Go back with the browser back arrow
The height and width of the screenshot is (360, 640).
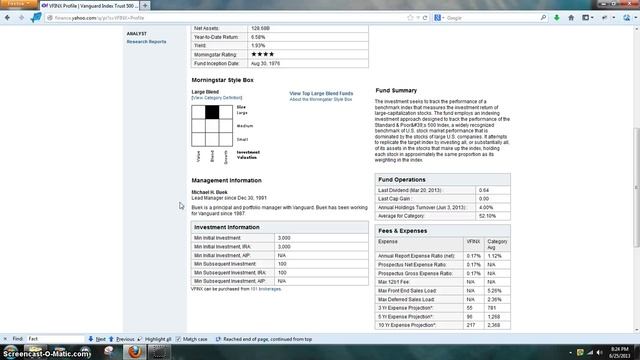click(7, 18)
